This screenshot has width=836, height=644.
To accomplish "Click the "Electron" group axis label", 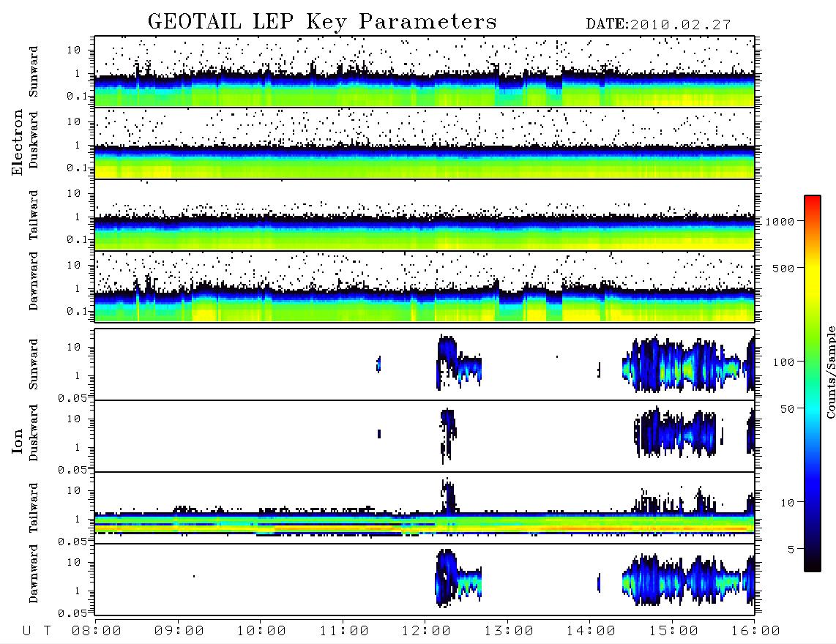I will (18, 143).
